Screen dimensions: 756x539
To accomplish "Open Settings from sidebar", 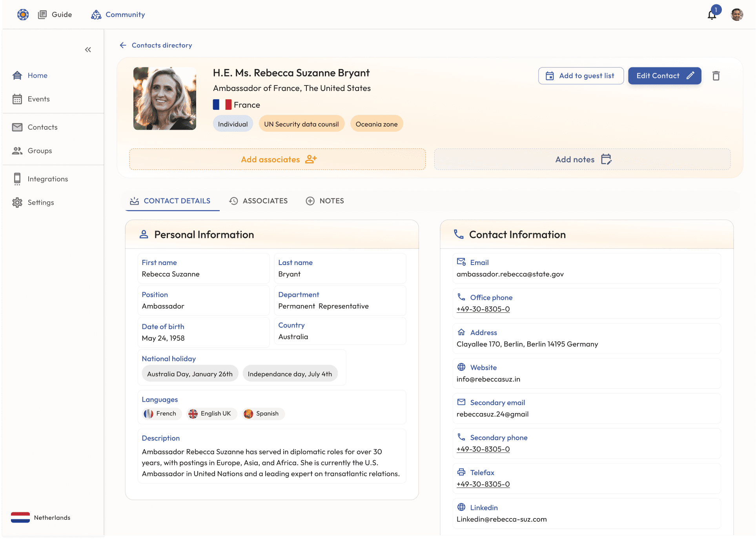I will 40,202.
